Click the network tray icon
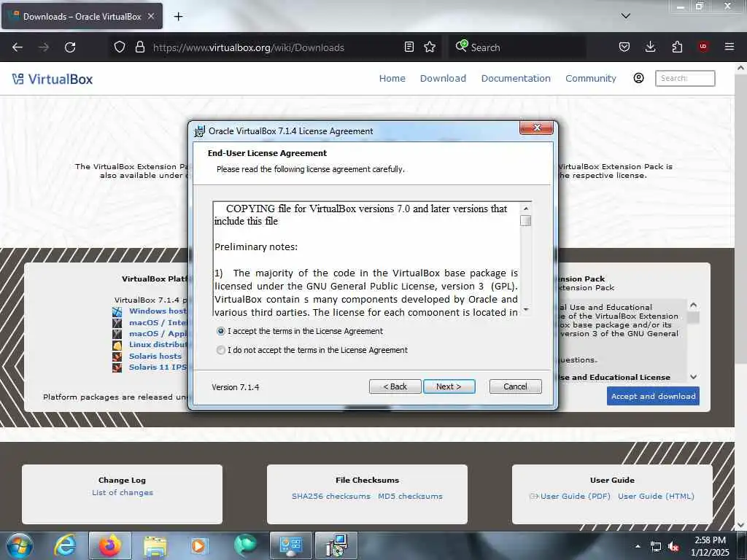747x560 pixels. [656, 547]
